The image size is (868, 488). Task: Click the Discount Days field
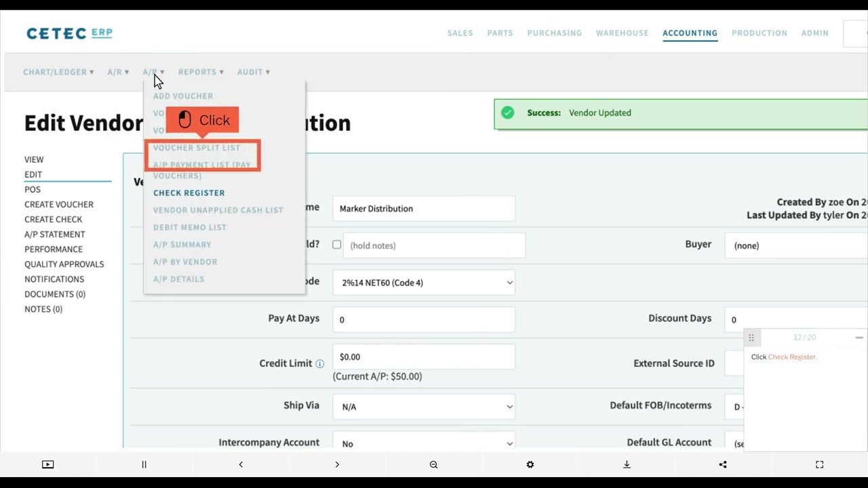tap(796, 319)
